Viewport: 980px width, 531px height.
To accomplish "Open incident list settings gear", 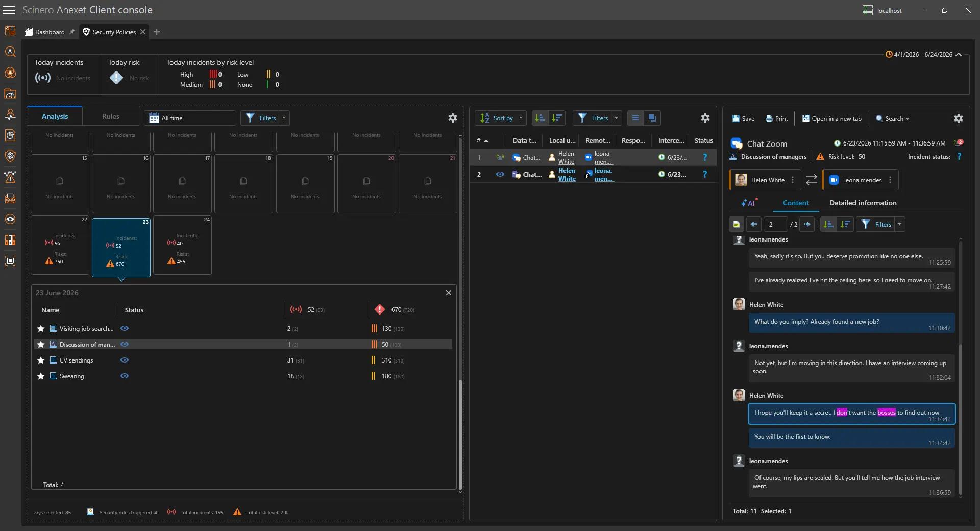I will coord(705,118).
